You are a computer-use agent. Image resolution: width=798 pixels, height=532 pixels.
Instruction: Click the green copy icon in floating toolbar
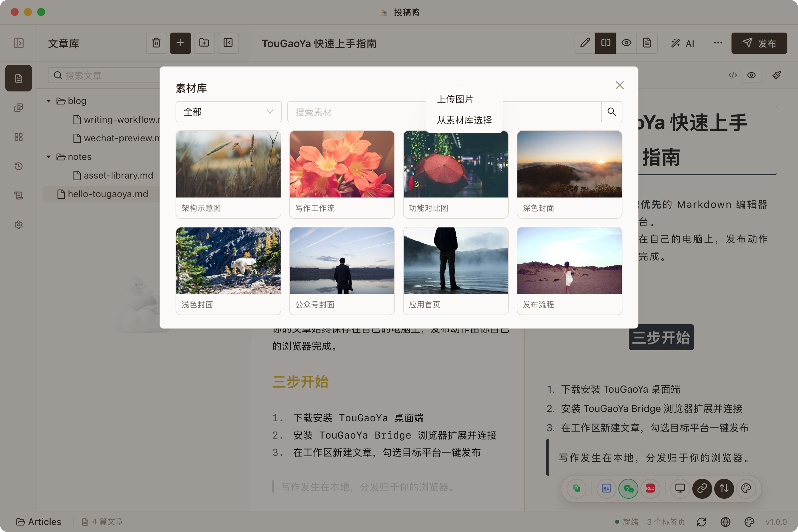(576, 488)
